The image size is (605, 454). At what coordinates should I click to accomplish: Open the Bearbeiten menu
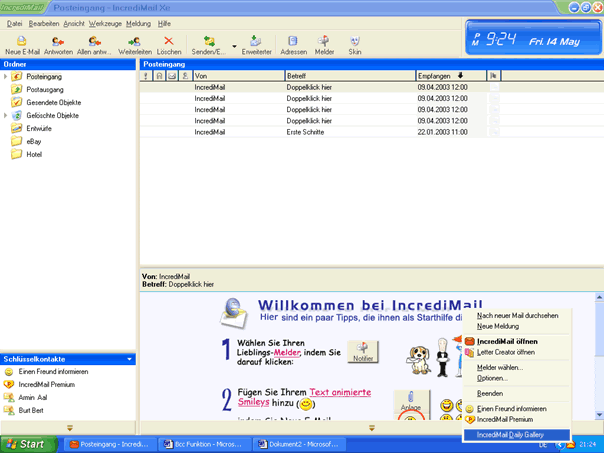(44, 24)
